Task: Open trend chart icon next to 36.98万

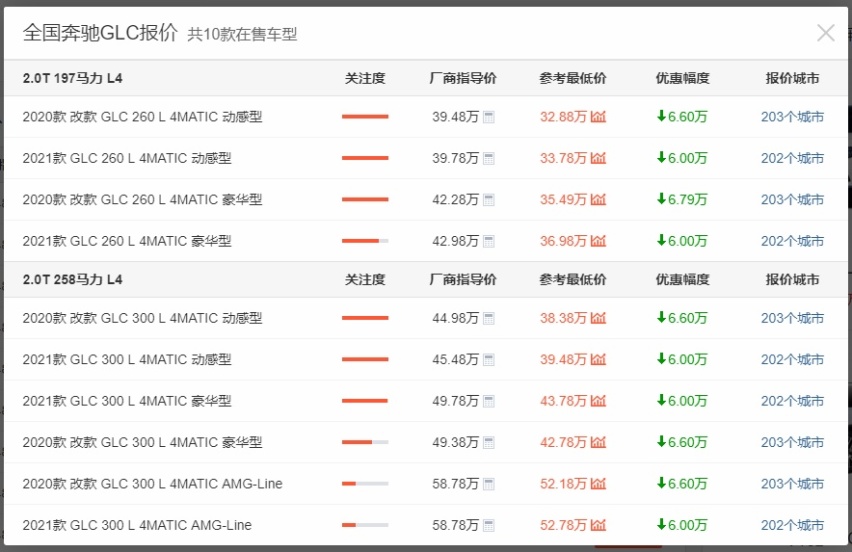Action: [598, 241]
